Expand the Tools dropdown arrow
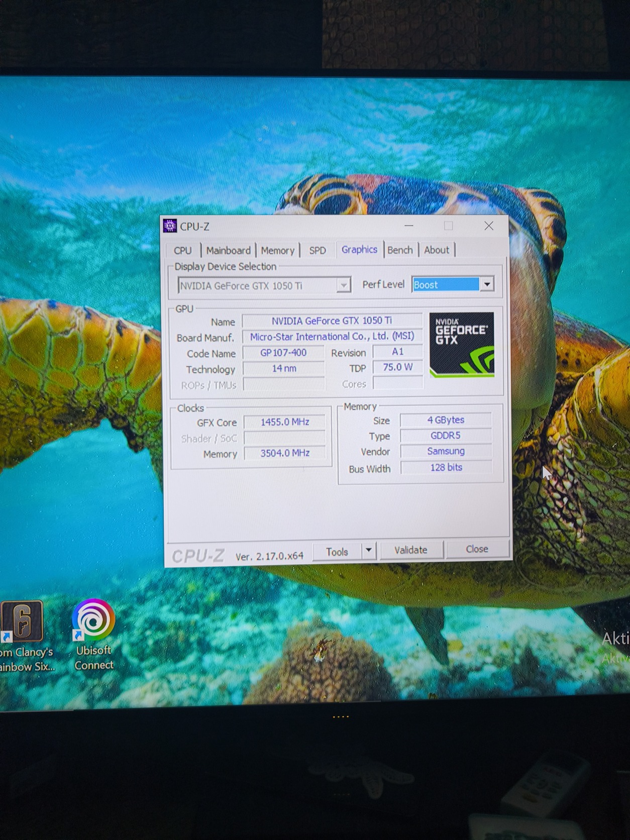 [369, 550]
